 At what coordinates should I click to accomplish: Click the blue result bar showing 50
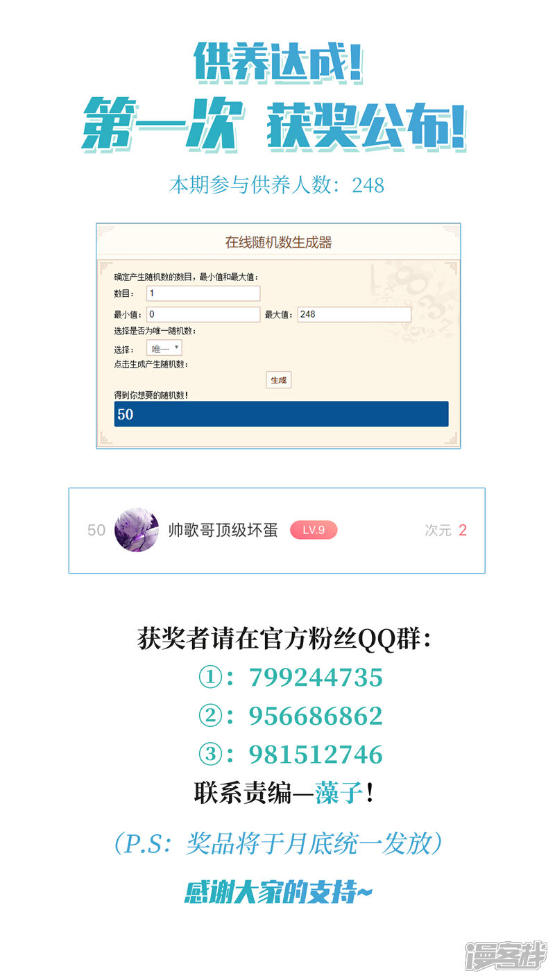click(281, 414)
